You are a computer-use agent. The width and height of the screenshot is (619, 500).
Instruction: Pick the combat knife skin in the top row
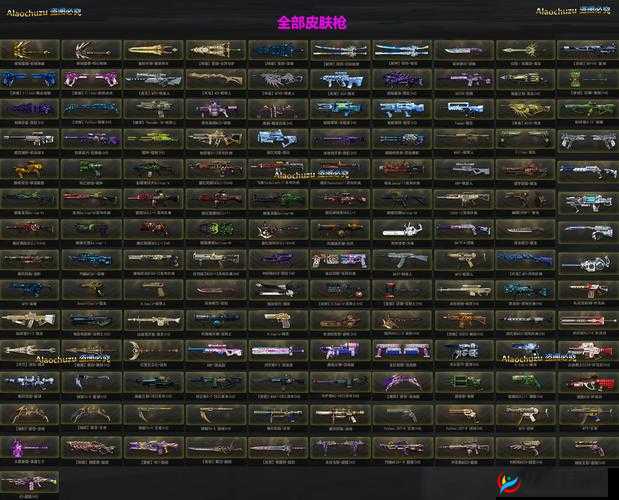pos(464,50)
